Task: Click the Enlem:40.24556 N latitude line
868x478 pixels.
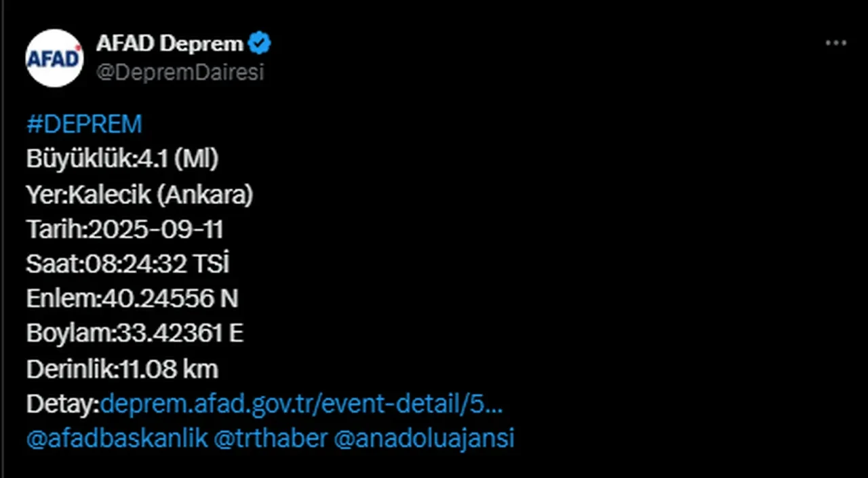Action: [x=132, y=300]
